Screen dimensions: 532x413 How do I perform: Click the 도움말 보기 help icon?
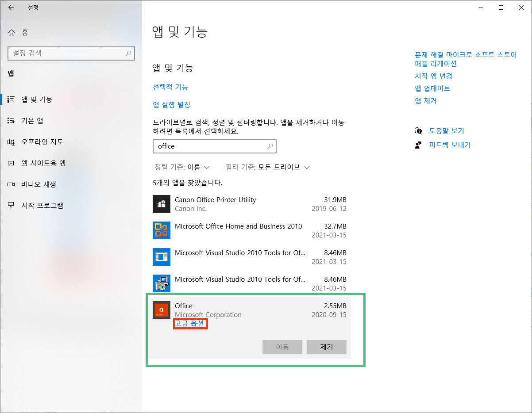tap(418, 131)
